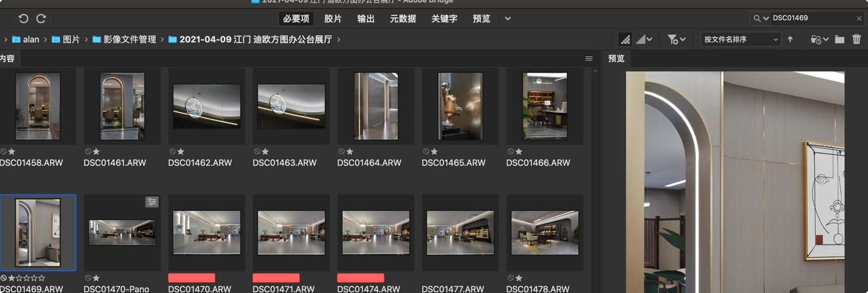Image resolution: width=868 pixels, height=293 pixels.
Task: Toggle ascending sort order arrow
Action: (x=790, y=39)
